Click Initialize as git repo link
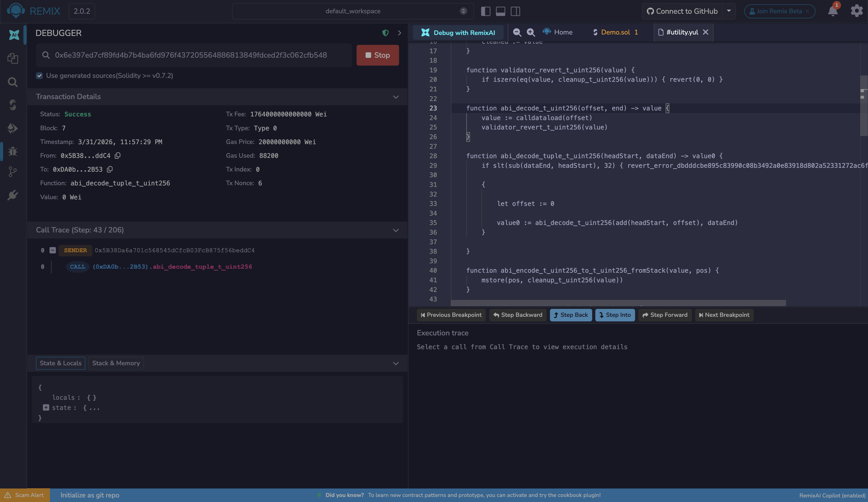 [x=90, y=495]
